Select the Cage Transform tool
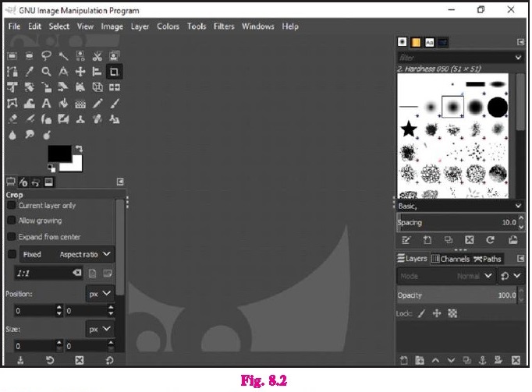This screenshot has width=532, height=392. pyautogui.click(x=12, y=104)
